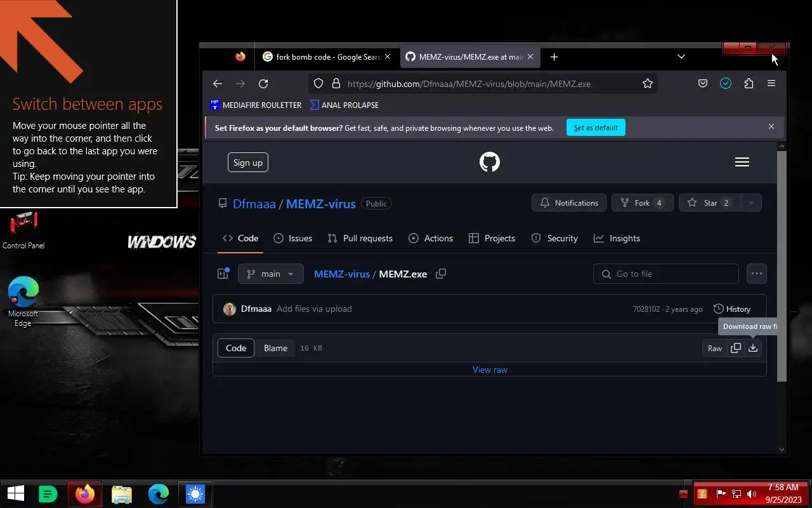Open the Code repository tab
The height and width of the screenshot is (508, 812).
[x=240, y=238]
